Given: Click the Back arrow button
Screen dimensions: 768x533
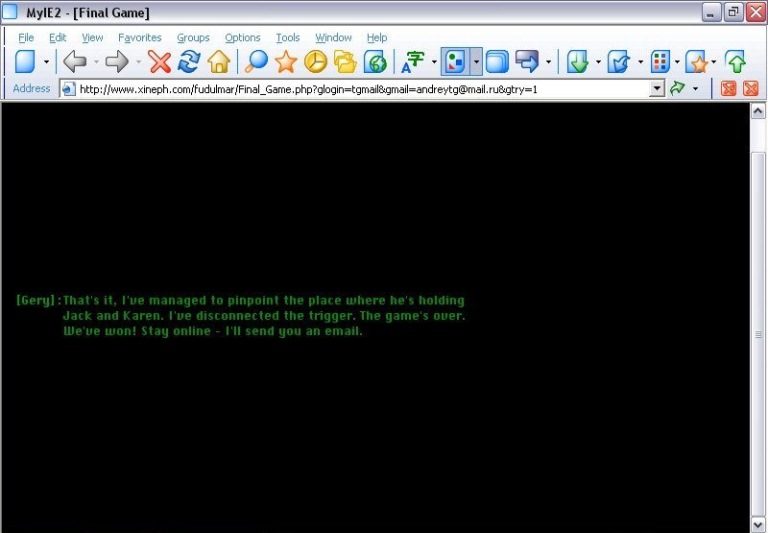Looking at the screenshot, I should tap(75, 62).
